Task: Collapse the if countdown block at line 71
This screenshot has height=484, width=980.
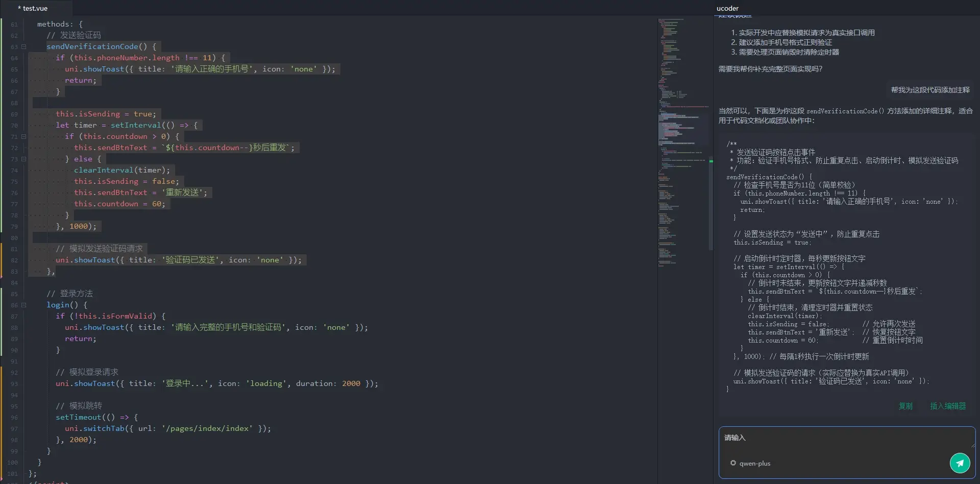Action: pyautogui.click(x=23, y=136)
